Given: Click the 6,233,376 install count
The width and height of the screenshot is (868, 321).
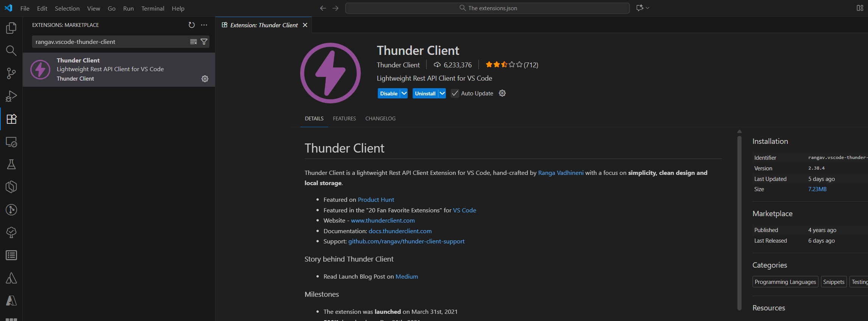Looking at the screenshot, I should pyautogui.click(x=453, y=65).
